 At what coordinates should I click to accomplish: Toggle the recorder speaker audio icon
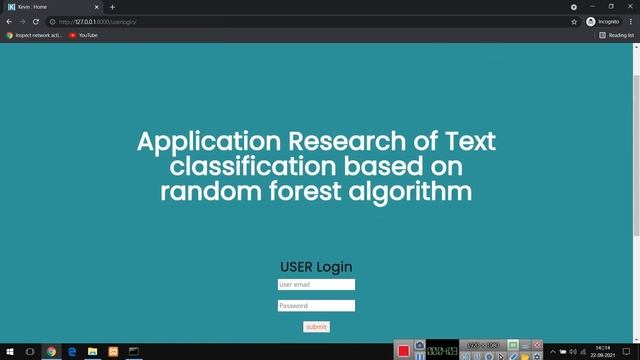[x=465, y=356]
